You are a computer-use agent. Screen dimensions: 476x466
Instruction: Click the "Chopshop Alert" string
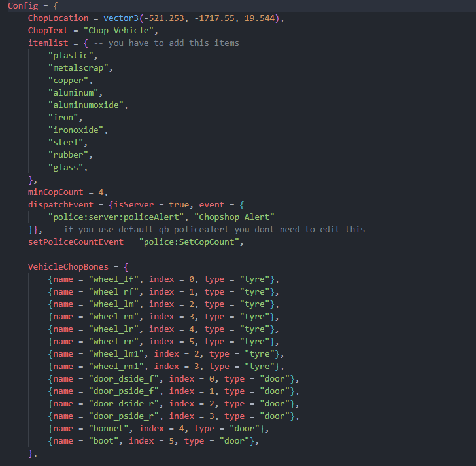tap(234, 217)
